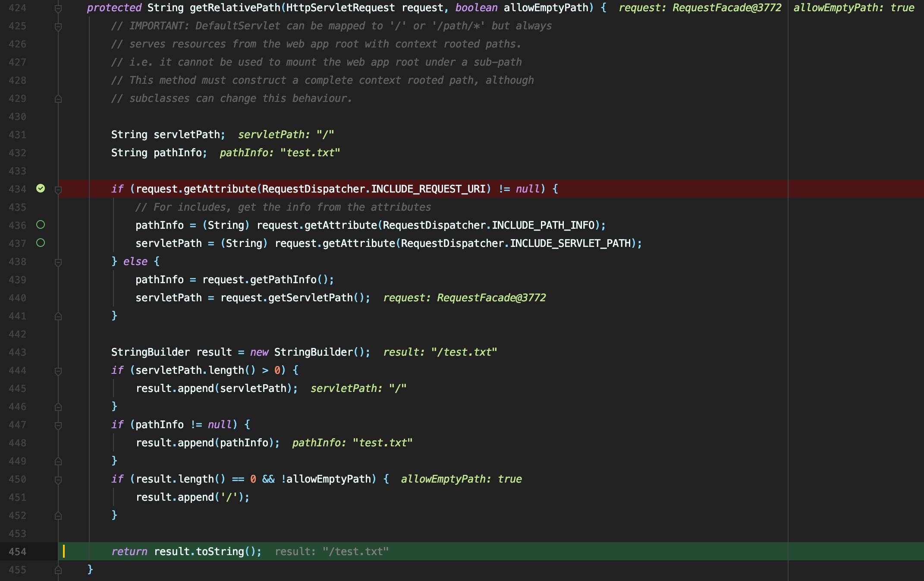Click fold end marker on line 441
The image size is (924, 581).
click(x=58, y=316)
